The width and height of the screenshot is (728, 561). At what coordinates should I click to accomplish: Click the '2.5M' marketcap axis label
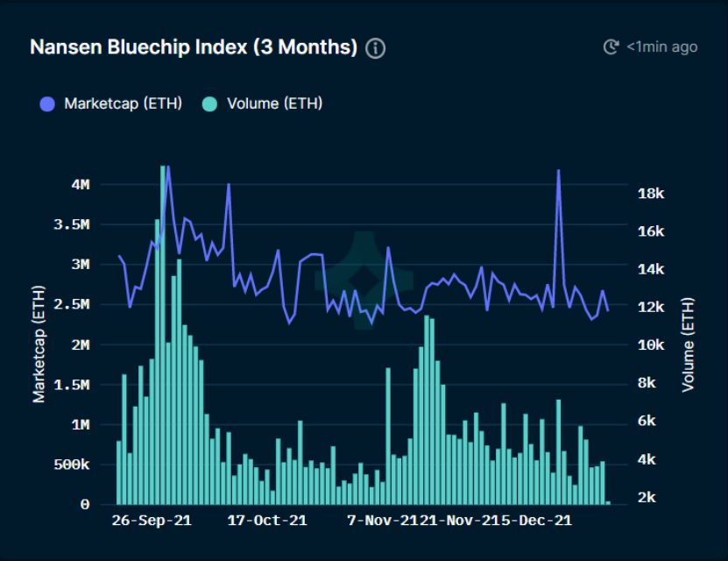point(72,305)
